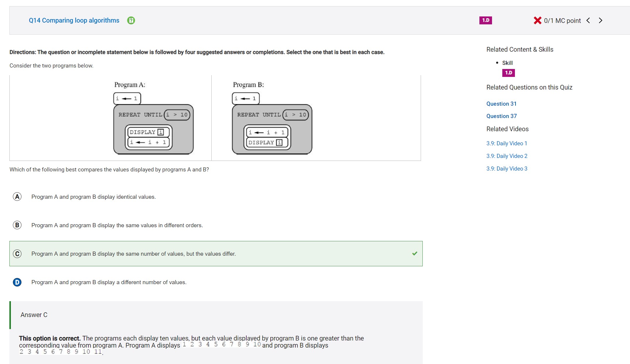The image size is (630, 364).
Task: Open 3.9: Daily Video 2 link
Action: pos(507,156)
